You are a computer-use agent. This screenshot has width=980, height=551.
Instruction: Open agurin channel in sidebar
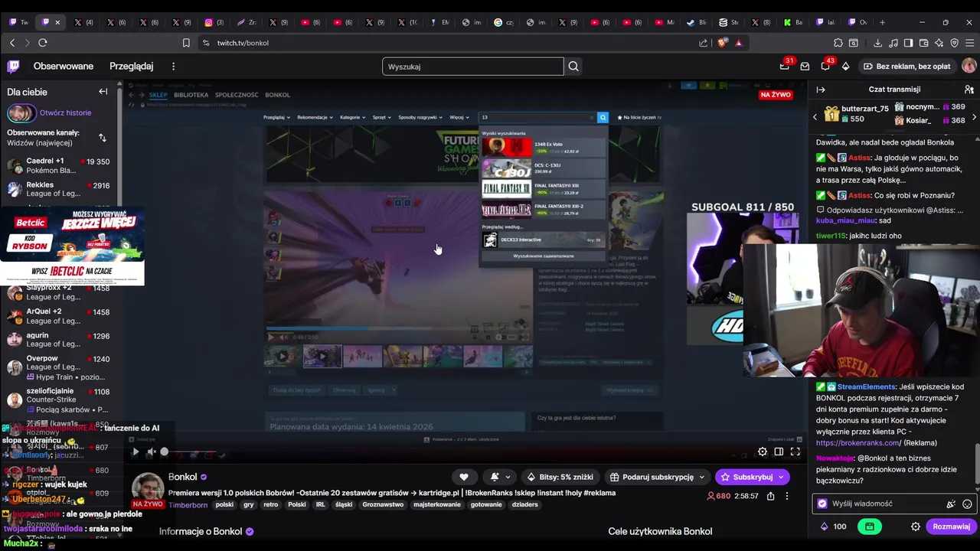[x=60, y=340]
